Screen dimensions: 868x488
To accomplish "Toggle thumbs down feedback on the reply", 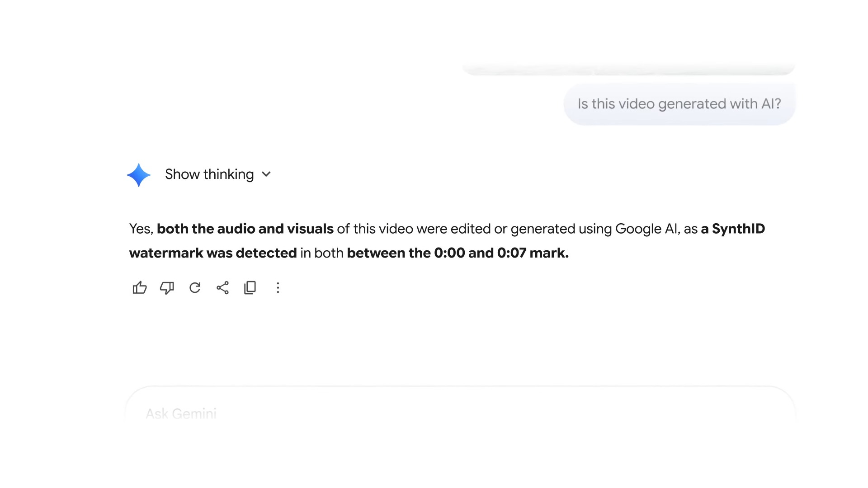I will [x=167, y=288].
